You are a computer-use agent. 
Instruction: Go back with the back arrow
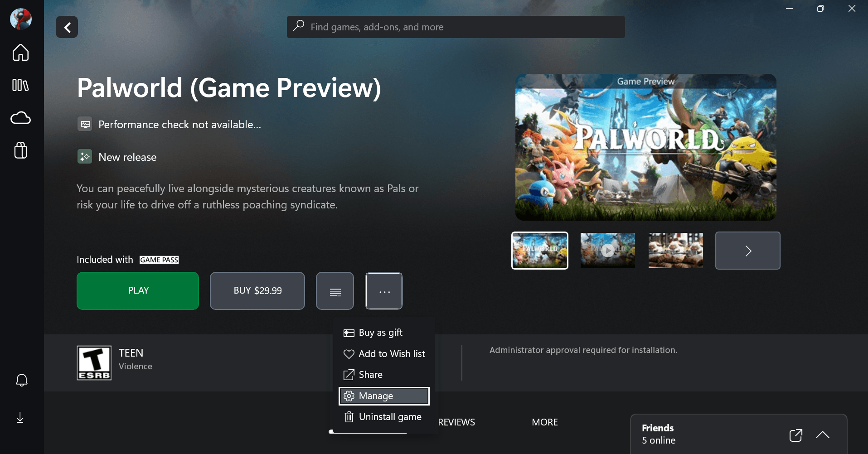[x=67, y=27]
